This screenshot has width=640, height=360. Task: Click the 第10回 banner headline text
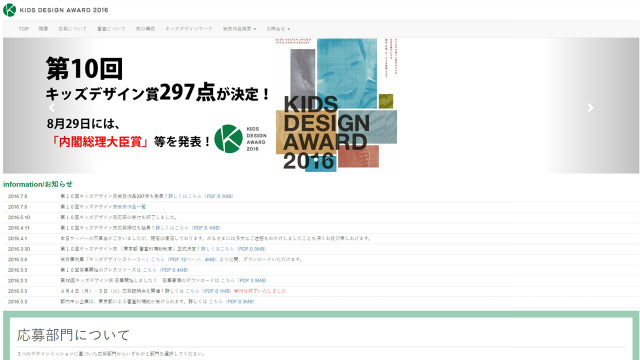click(84, 68)
